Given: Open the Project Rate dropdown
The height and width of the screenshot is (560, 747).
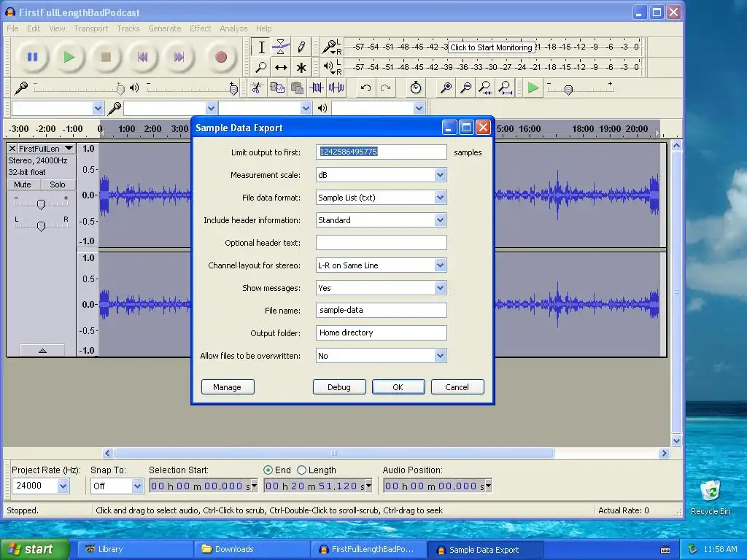Looking at the screenshot, I should [63, 486].
